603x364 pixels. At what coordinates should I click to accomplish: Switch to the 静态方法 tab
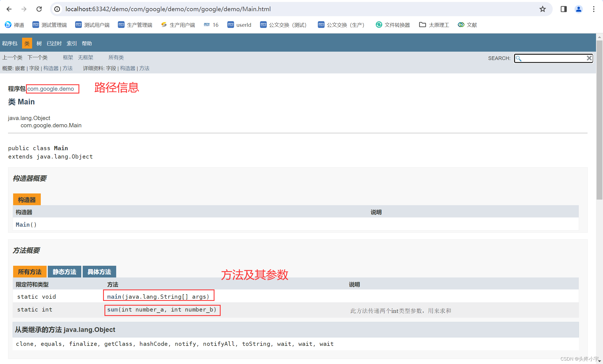point(64,272)
